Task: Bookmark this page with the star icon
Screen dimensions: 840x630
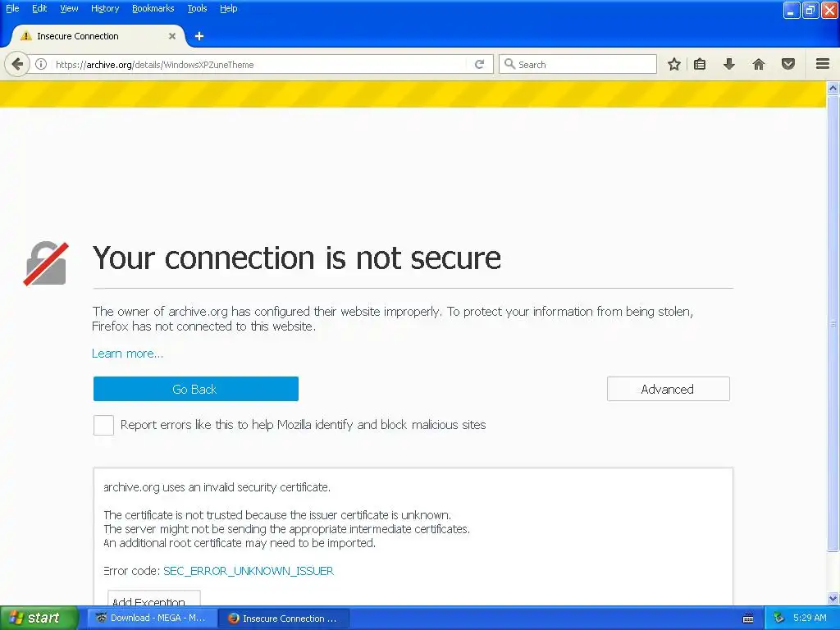Action: pos(674,64)
